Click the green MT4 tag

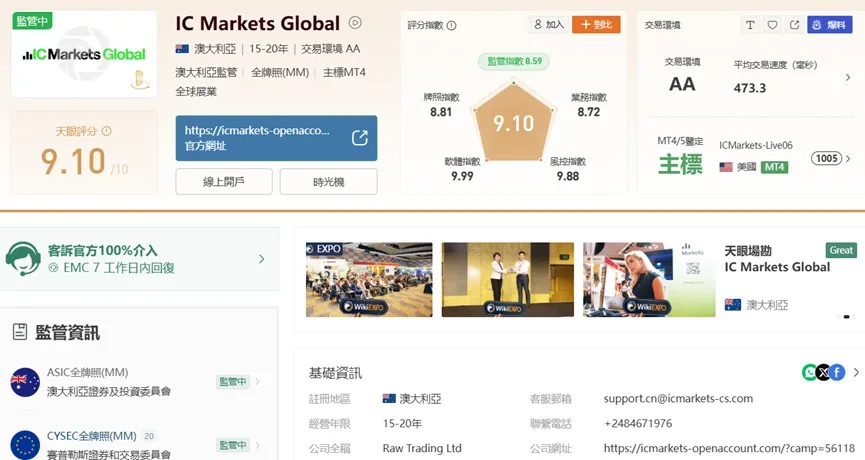click(x=774, y=167)
